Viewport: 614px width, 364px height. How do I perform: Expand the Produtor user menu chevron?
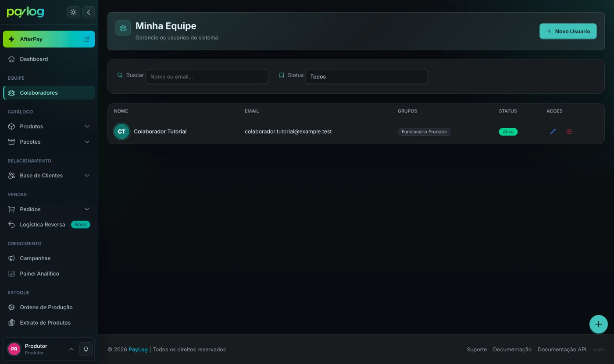(x=71, y=349)
